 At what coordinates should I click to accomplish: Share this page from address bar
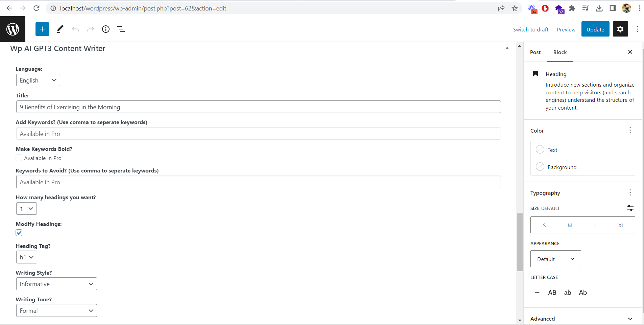tap(501, 8)
